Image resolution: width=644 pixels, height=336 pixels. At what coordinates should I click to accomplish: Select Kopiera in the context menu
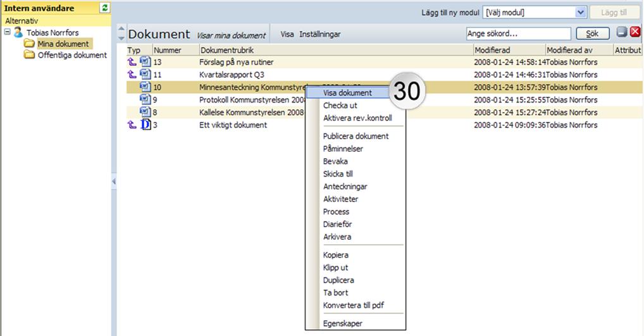click(335, 255)
